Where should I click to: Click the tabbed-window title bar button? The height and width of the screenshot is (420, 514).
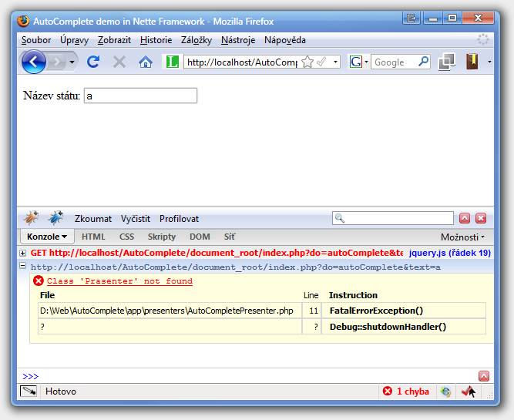[412, 18]
